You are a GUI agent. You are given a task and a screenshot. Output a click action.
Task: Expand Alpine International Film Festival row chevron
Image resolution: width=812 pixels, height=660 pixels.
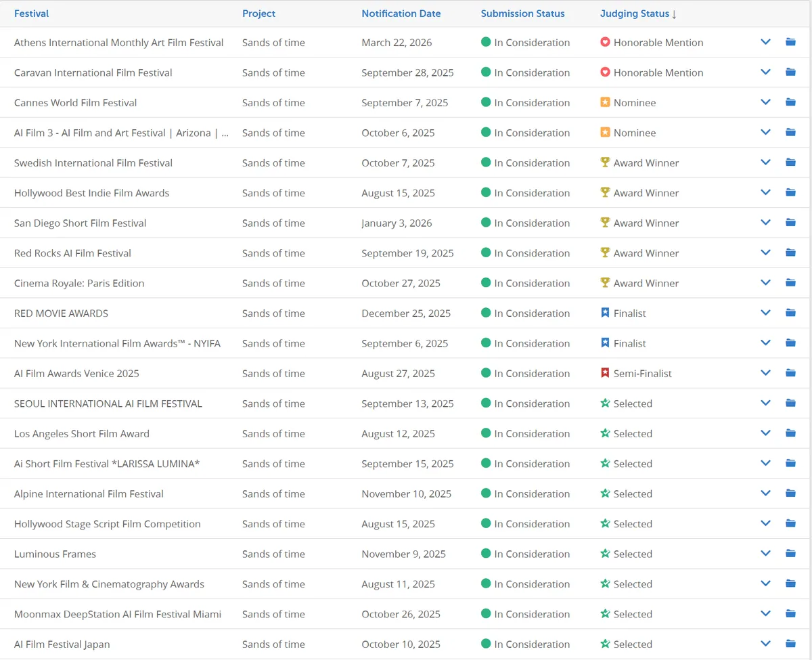765,493
